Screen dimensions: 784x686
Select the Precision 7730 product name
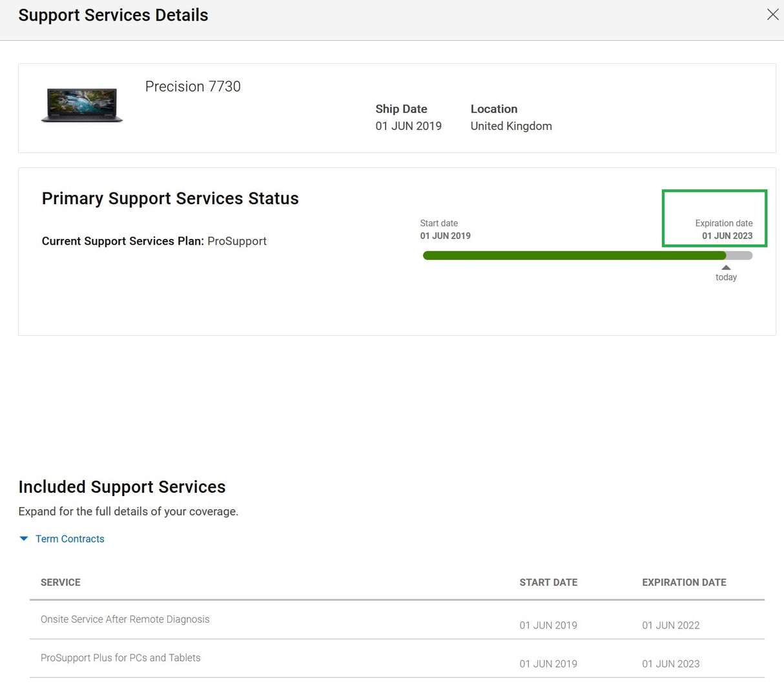click(193, 87)
